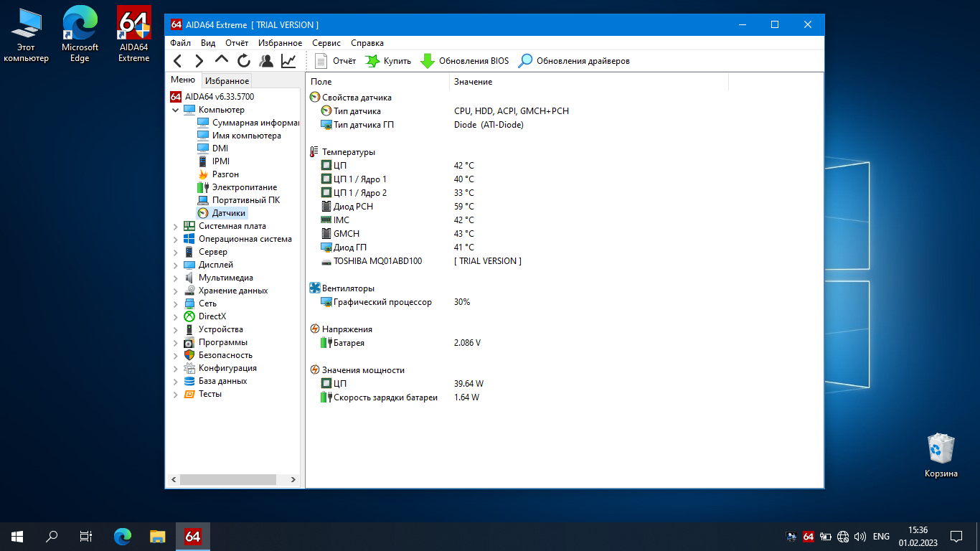Go forward with the right arrow toolbar icon
This screenshot has height=551, width=980.
[199, 61]
